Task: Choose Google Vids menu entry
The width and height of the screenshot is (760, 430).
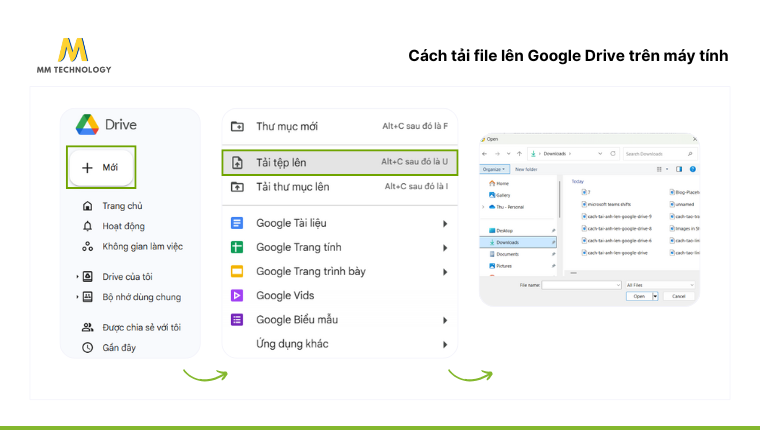Action: 340,295
